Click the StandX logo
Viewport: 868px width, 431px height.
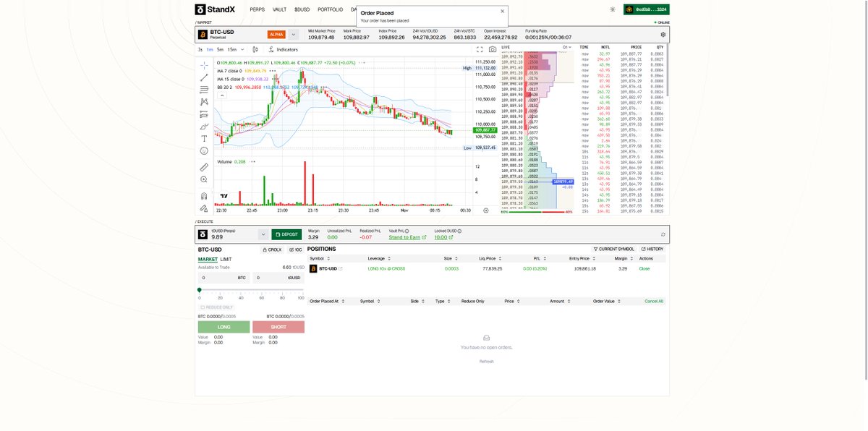pos(215,9)
